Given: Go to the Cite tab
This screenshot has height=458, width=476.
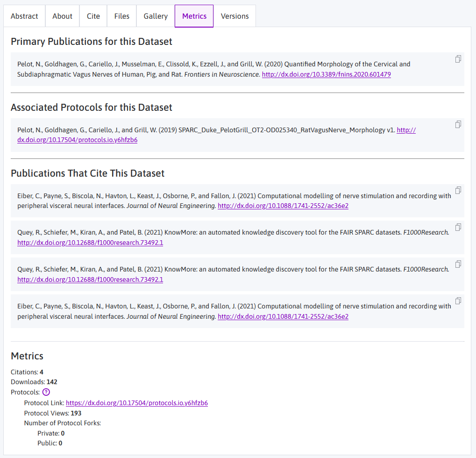Looking at the screenshot, I should point(93,16).
